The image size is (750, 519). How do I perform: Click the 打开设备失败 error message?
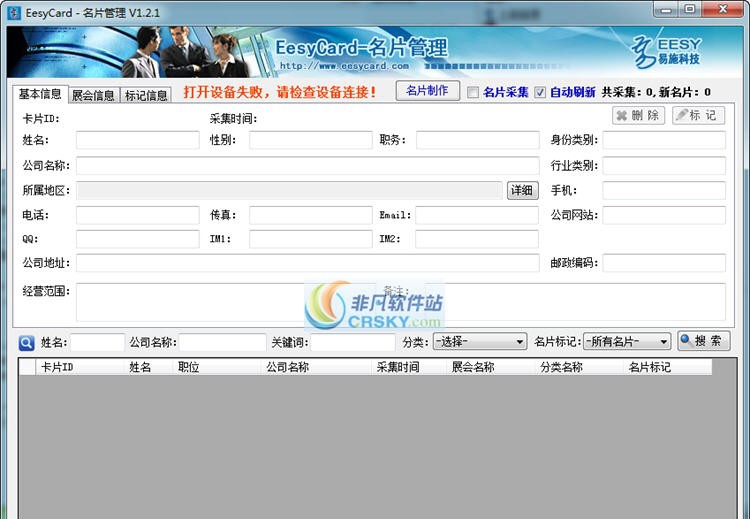pyautogui.click(x=280, y=92)
